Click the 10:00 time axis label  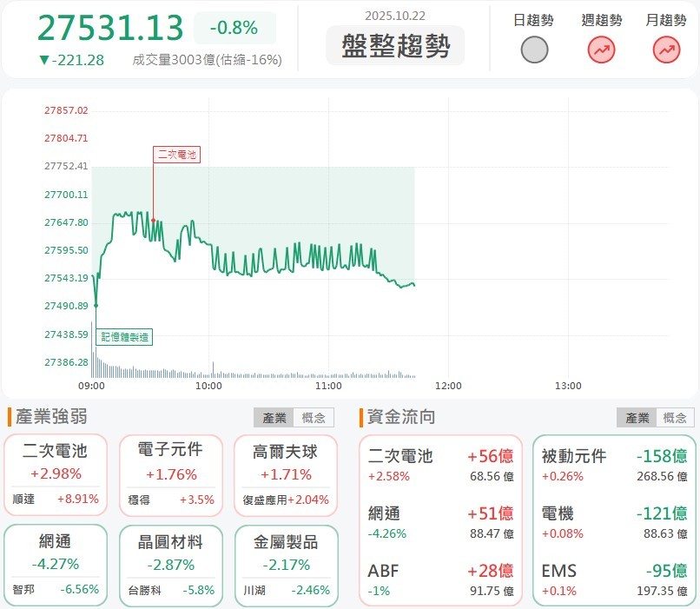(208, 386)
